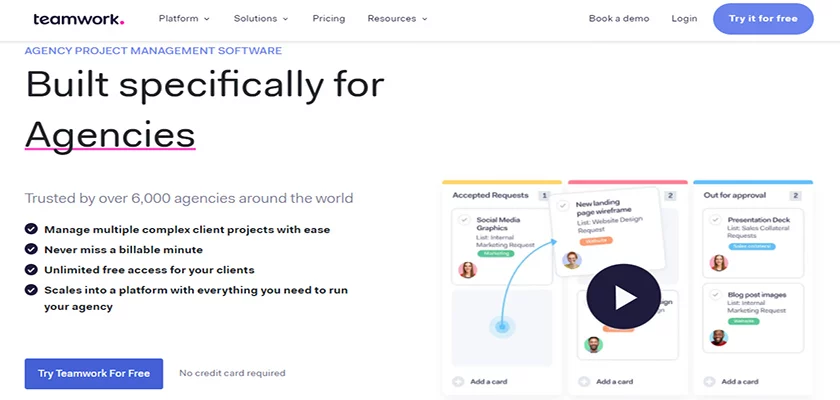
Task: Click Add a card under Accepted Requests
Action: [x=489, y=382]
